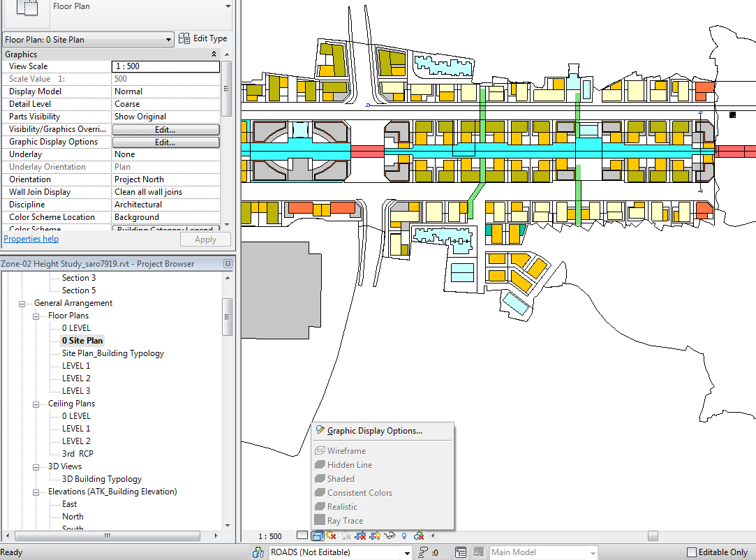This screenshot has width=756, height=560.
Task: Collapse the General Arrangement tree node
Action: pyautogui.click(x=22, y=304)
